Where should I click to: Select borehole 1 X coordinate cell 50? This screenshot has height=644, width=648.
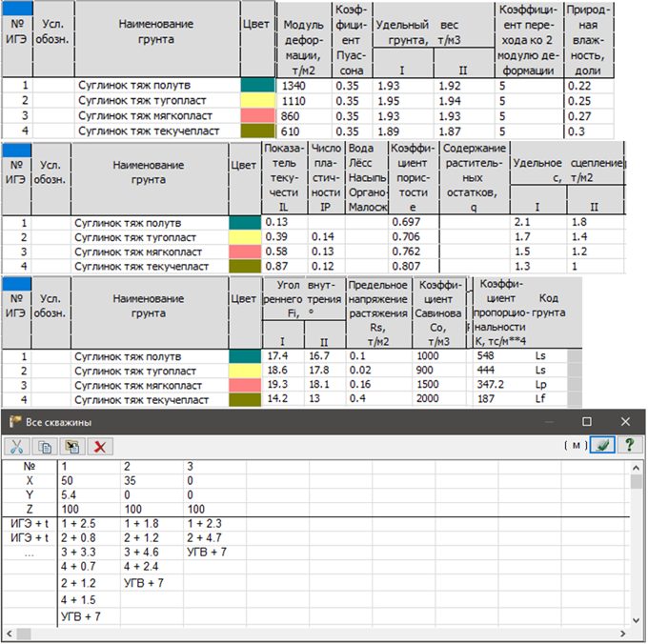pyautogui.click(x=89, y=481)
